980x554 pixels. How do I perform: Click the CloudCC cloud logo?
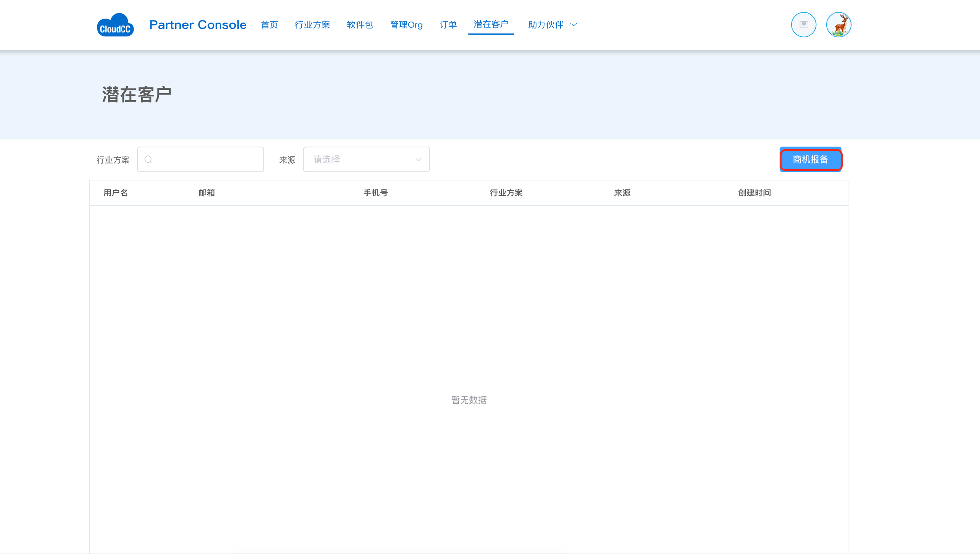point(115,25)
